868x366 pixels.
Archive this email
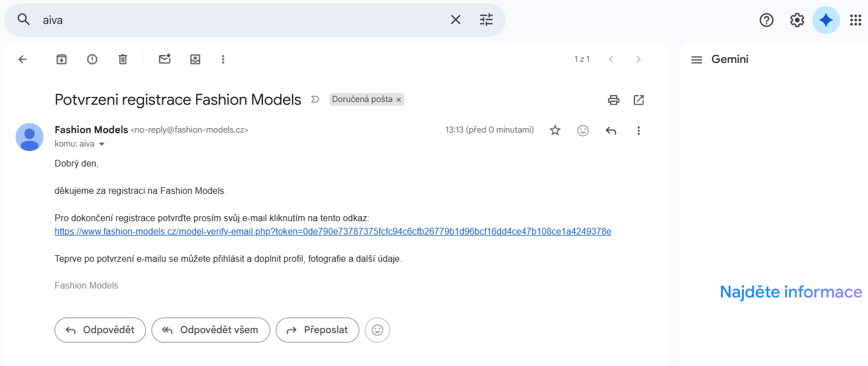click(61, 59)
